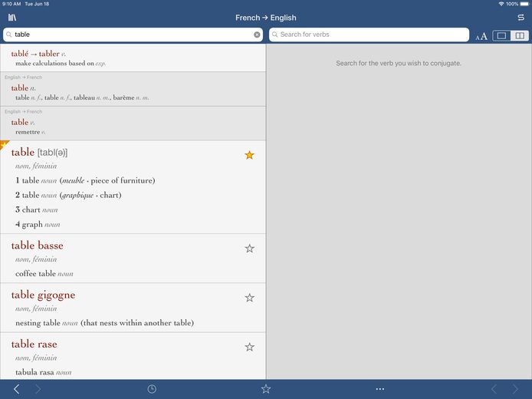Previous arrow in conjugation pane bottom bar
The image size is (532, 399).
(494, 389)
